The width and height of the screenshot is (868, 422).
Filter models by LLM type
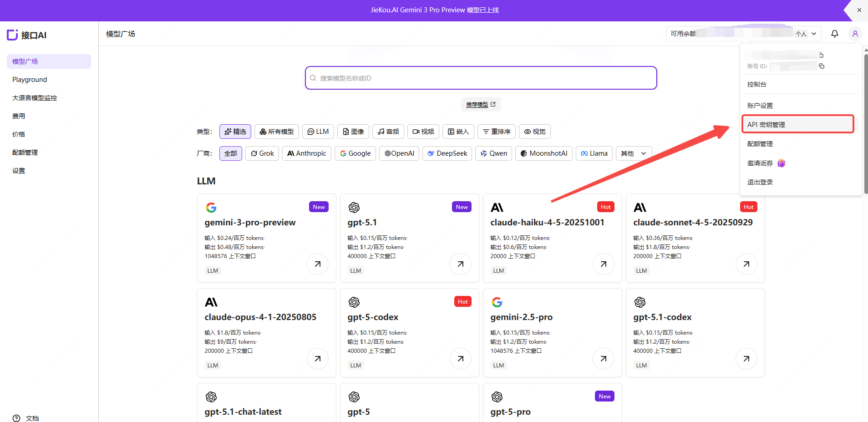[318, 132]
